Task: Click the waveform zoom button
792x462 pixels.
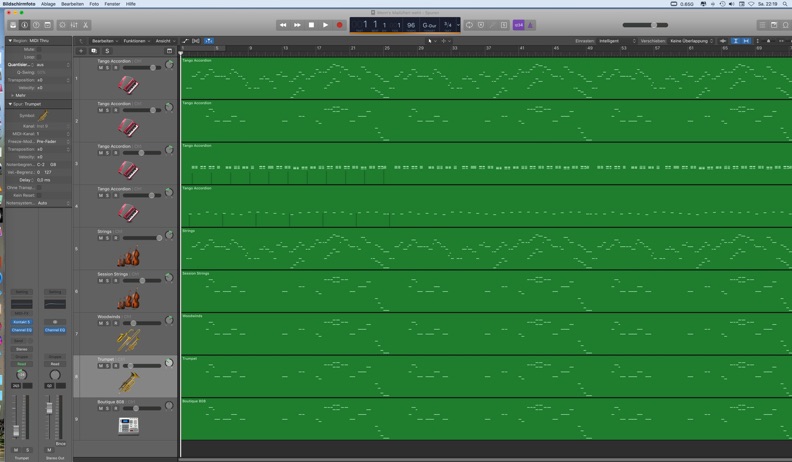Action: (x=723, y=41)
